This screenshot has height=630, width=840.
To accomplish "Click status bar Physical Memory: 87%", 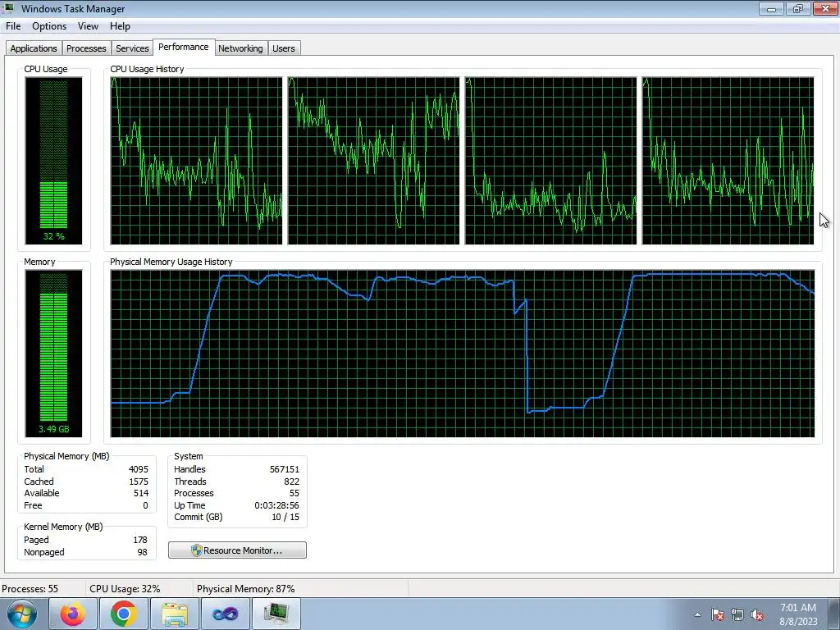I will 246,589.
